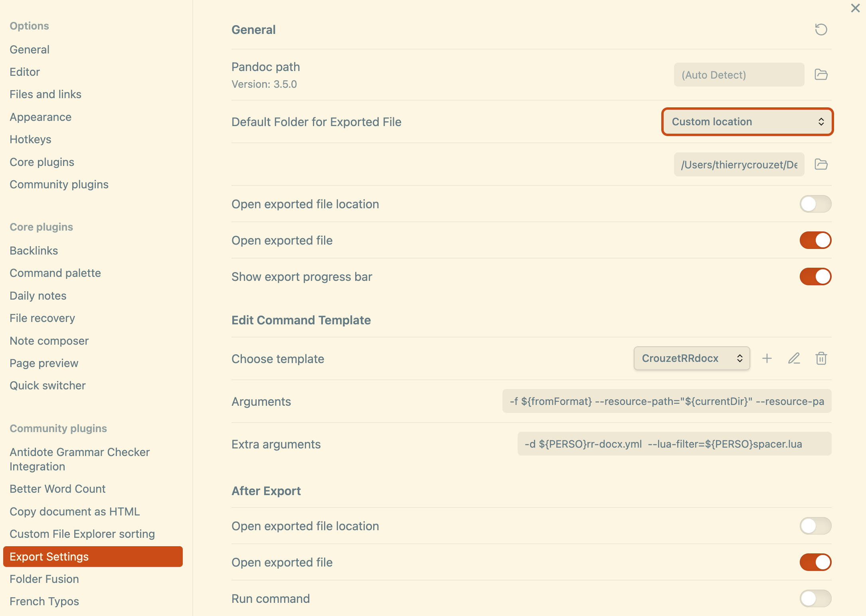866x616 pixels.
Task: Turn on Run command toggle
Action: (x=815, y=598)
